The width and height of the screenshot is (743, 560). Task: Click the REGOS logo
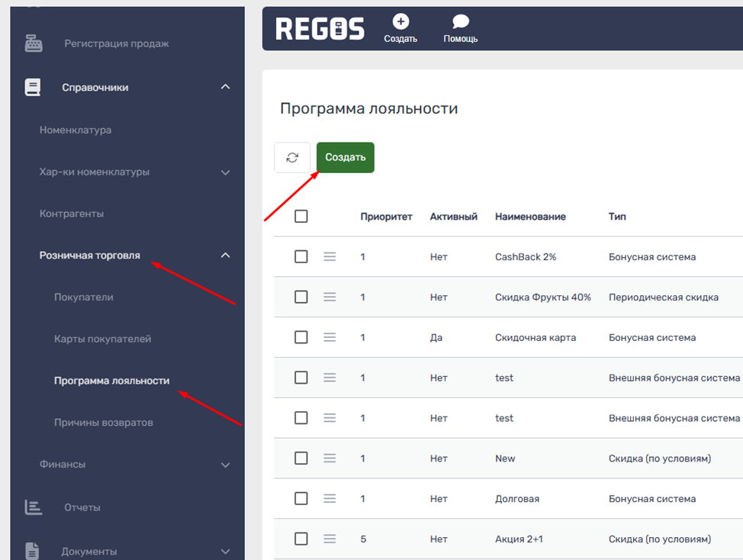pyautogui.click(x=320, y=29)
